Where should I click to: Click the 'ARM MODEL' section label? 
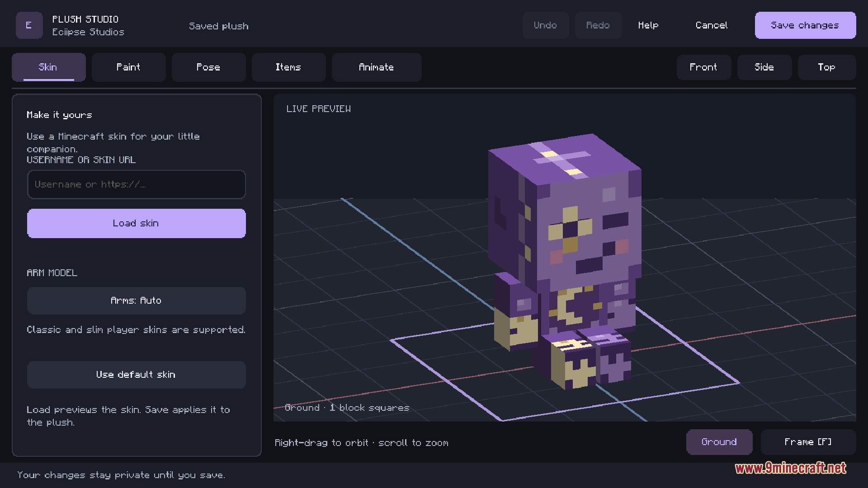point(52,273)
